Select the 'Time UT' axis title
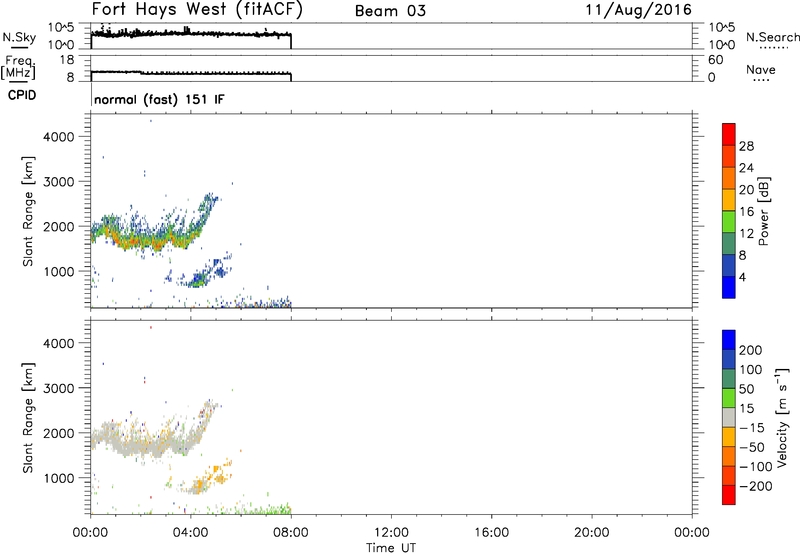The image size is (800, 554). (391, 548)
